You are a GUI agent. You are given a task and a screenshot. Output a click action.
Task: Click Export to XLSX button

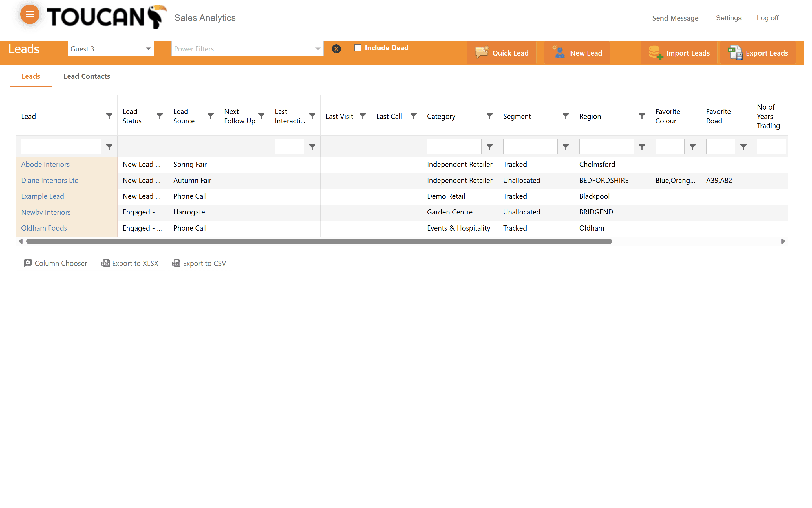[130, 263]
